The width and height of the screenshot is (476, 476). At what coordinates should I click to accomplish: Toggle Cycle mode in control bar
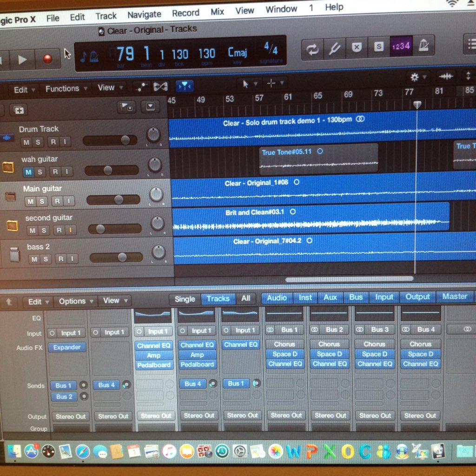[x=312, y=49]
